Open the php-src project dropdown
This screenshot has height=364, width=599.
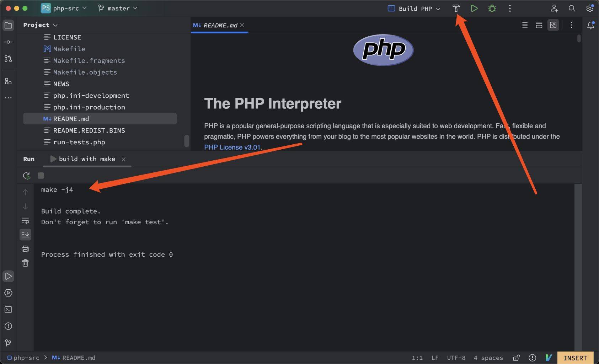click(x=64, y=8)
